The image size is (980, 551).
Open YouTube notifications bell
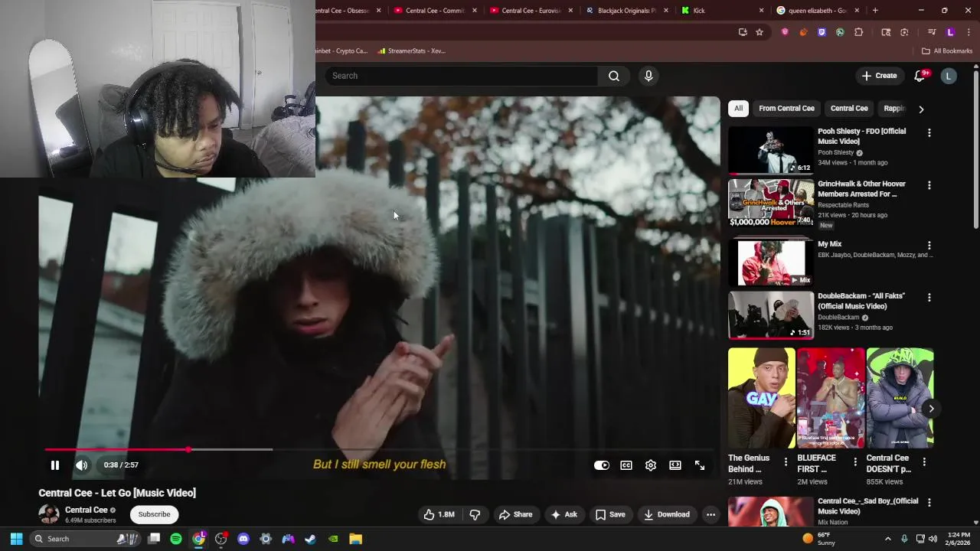tap(920, 76)
